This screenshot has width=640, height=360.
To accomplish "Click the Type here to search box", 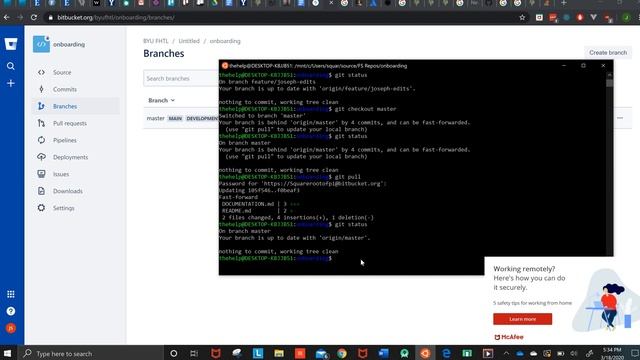I will 91,353.
